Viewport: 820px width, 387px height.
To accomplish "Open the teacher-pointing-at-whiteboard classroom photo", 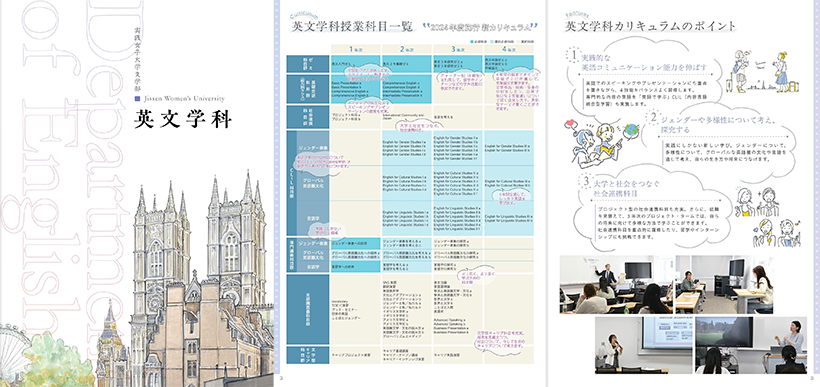I will (x=616, y=284).
